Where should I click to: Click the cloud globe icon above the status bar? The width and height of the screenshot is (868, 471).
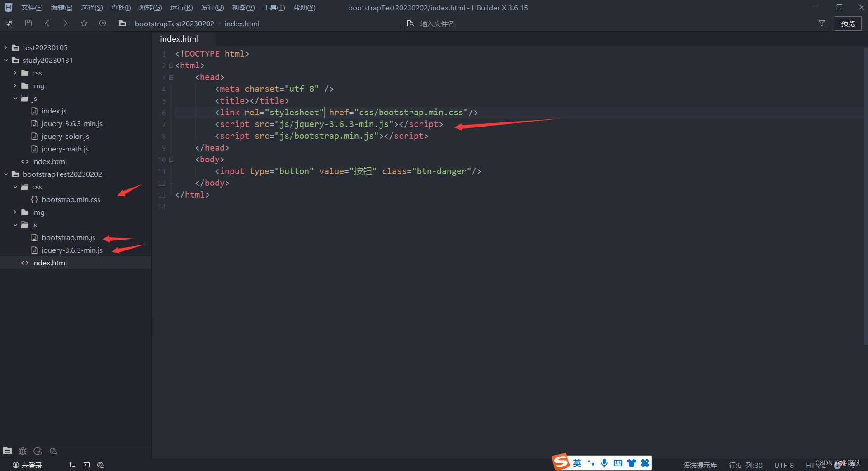tap(53, 451)
